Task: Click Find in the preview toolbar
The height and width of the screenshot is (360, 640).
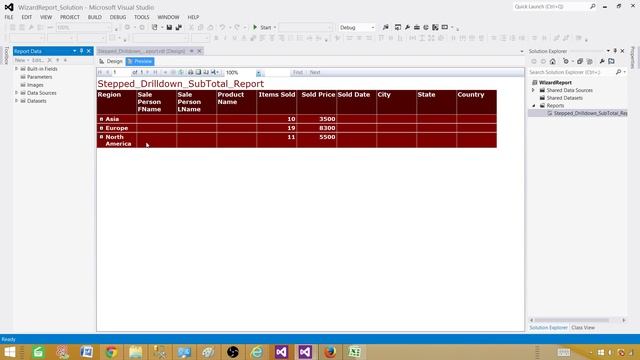Action: [x=298, y=72]
